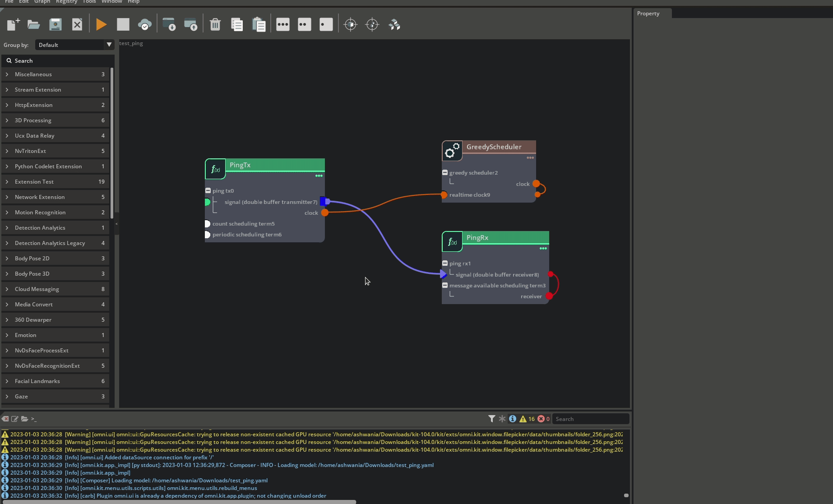Click the stacked cubes layout icon
The width and height of the screenshot is (833, 504).
[x=394, y=24]
